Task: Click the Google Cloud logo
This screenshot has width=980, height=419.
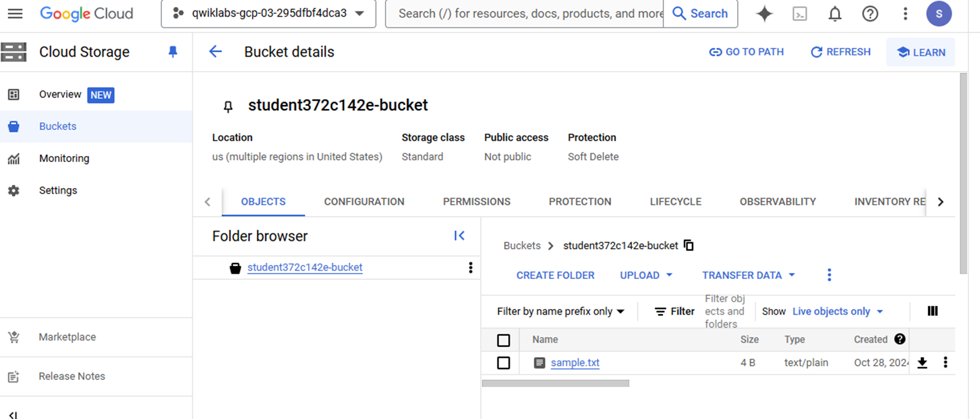Action: [x=87, y=13]
